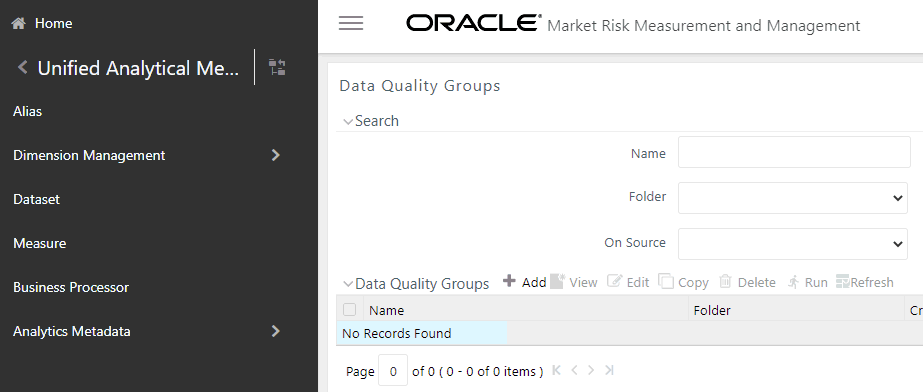The image size is (923, 392).
Task: Click the Copy toolbar label
Action: (x=693, y=283)
